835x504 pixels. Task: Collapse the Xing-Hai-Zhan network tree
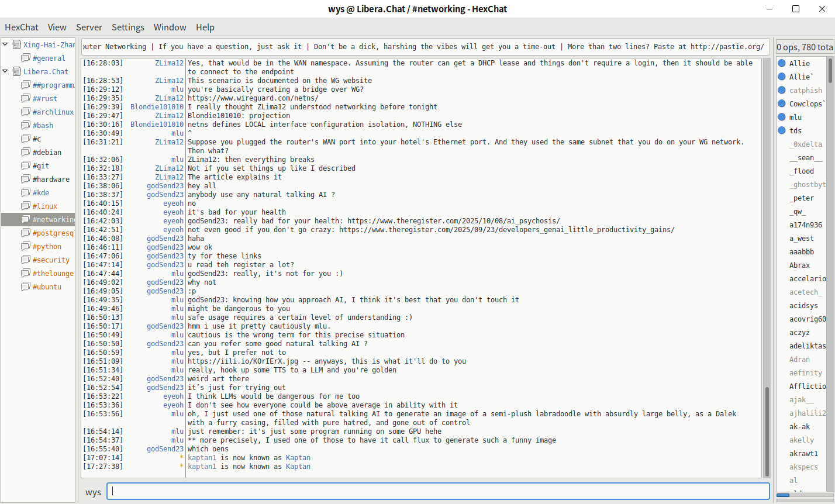pos(5,44)
